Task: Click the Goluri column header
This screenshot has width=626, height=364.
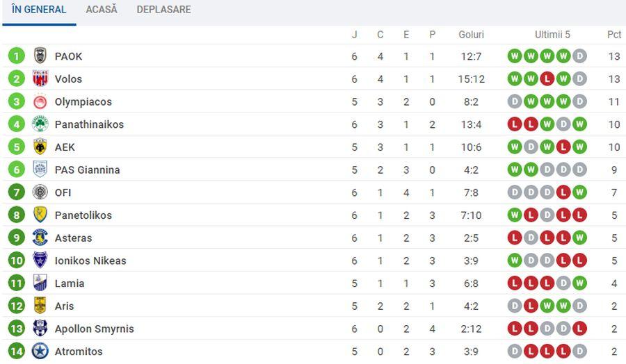Action: (471, 35)
